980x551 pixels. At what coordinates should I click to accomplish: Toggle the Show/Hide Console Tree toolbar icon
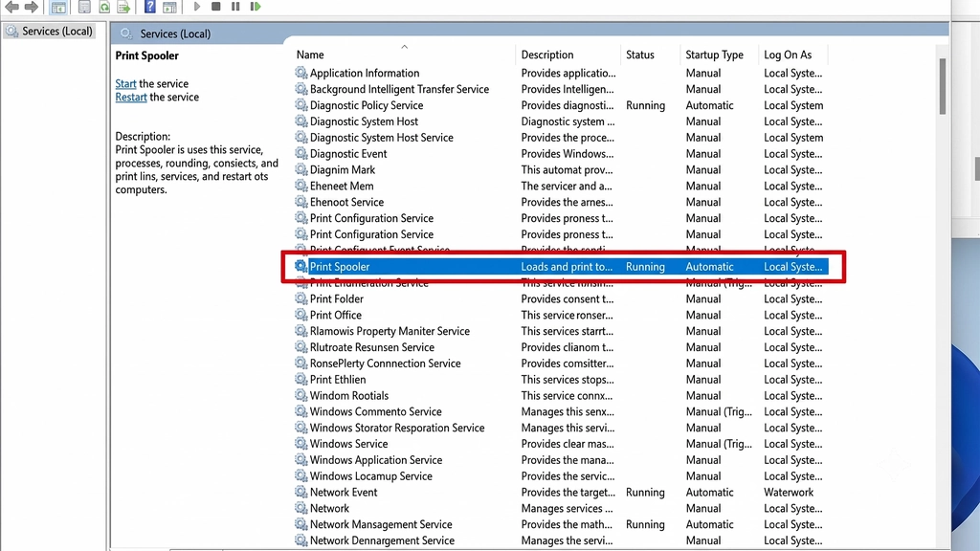click(58, 7)
